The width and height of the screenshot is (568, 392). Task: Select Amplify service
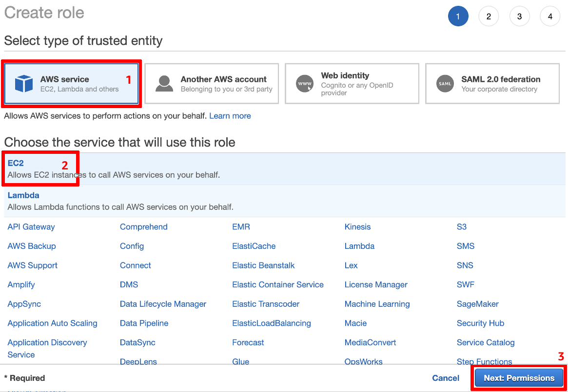[x=21, y=284]
